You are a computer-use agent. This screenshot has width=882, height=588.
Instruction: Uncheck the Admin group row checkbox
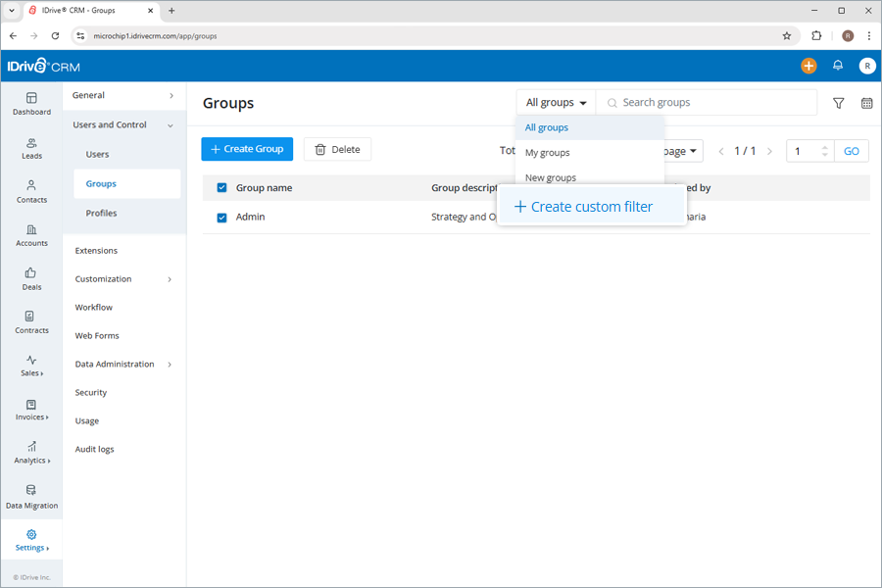point(221,217)
